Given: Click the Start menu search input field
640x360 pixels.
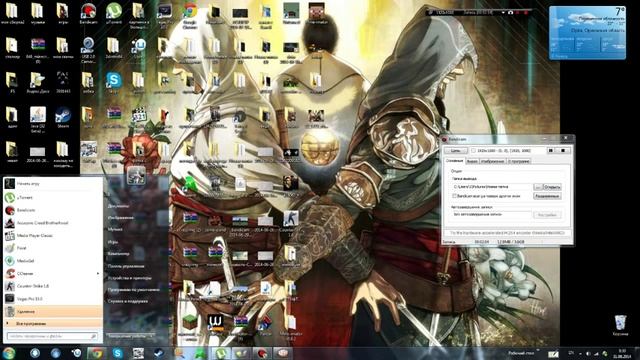Looking at the screenshot, I should (x=52, y=336).
